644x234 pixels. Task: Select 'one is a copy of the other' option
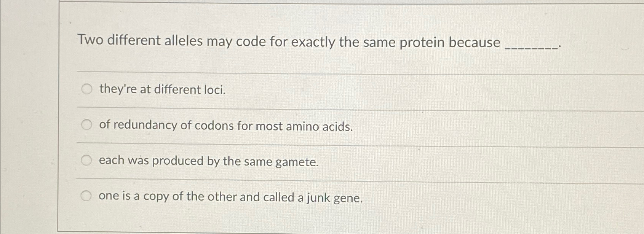87,195
